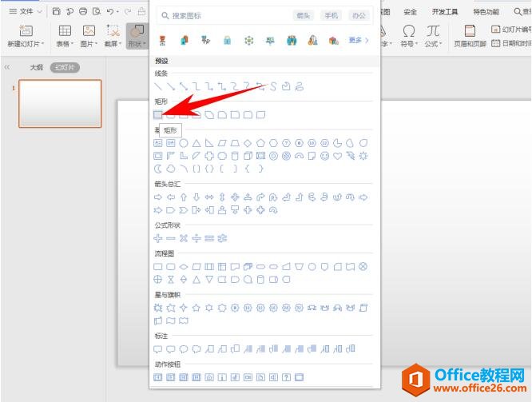Switch to the 开发工具 ribbon tab

[x=445, y=12]
